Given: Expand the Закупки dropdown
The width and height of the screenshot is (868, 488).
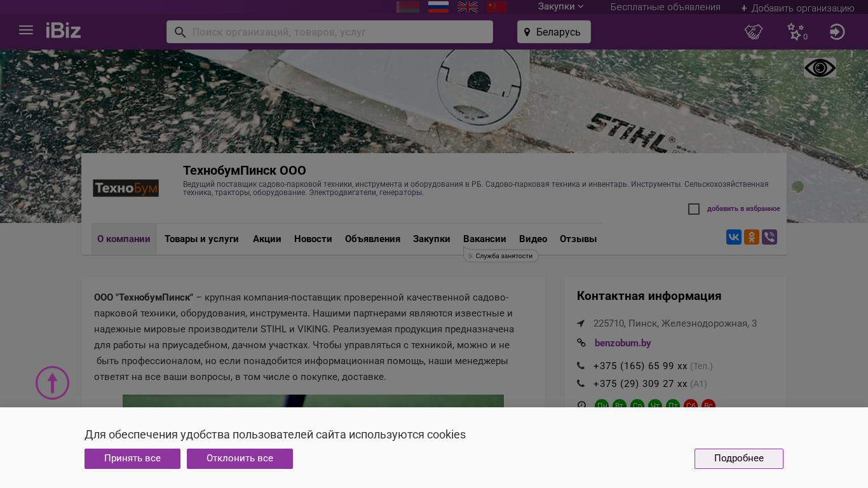Looking at the screenshot, I should click(x=560, y=7).
